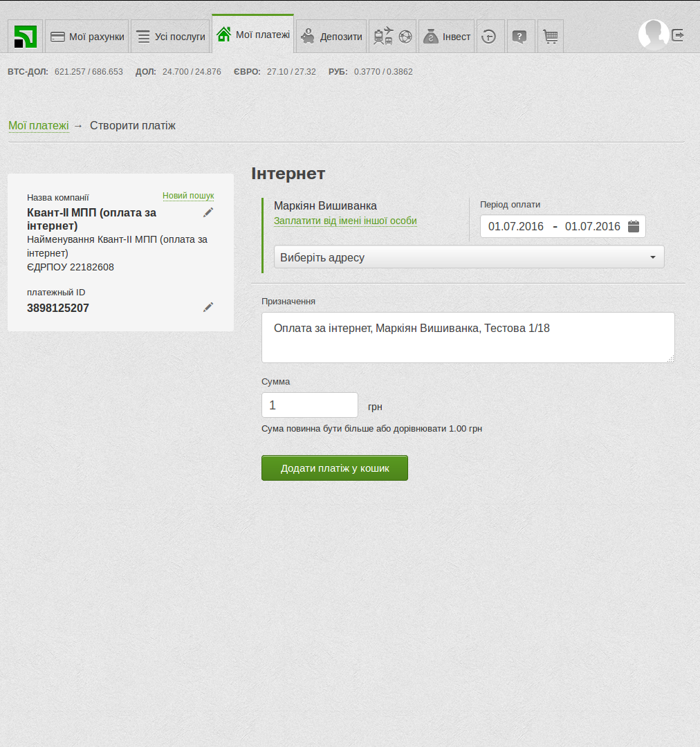The image size is (700, 747).
Task: Edit payment ID with pencil icon
Action: pos(208,308)
